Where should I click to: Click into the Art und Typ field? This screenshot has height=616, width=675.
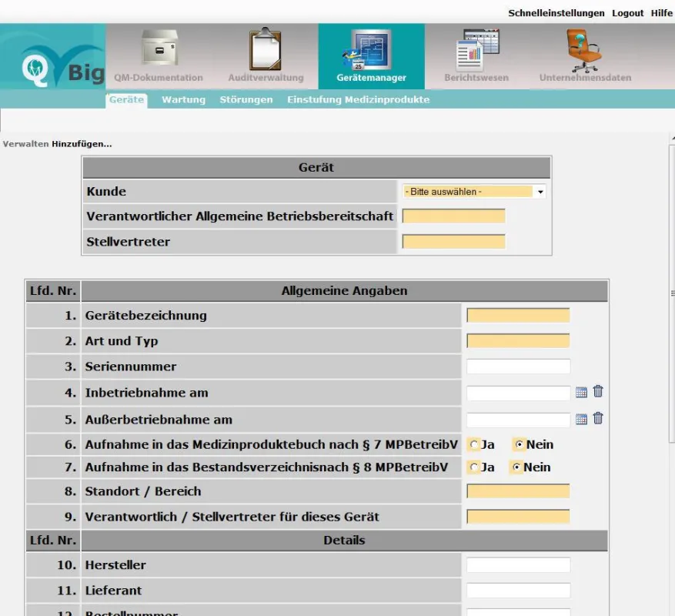(x=518, y=341)
